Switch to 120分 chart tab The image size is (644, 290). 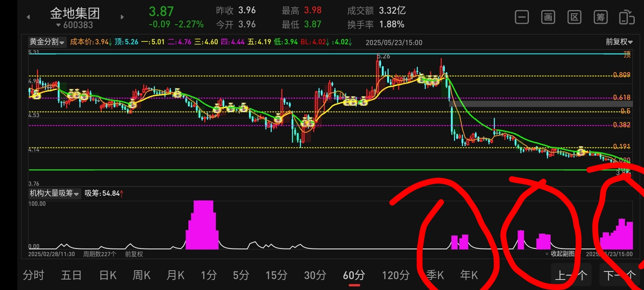396,275
